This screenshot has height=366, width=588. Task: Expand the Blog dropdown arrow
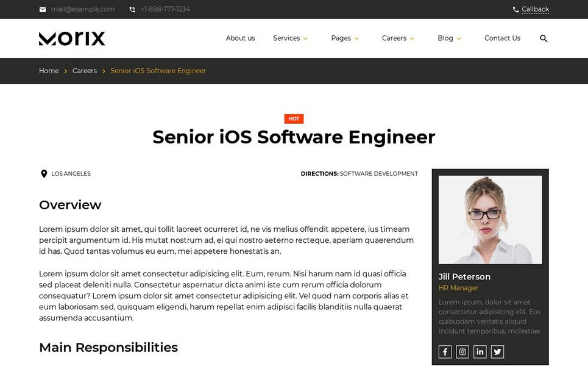click(459, 38)
